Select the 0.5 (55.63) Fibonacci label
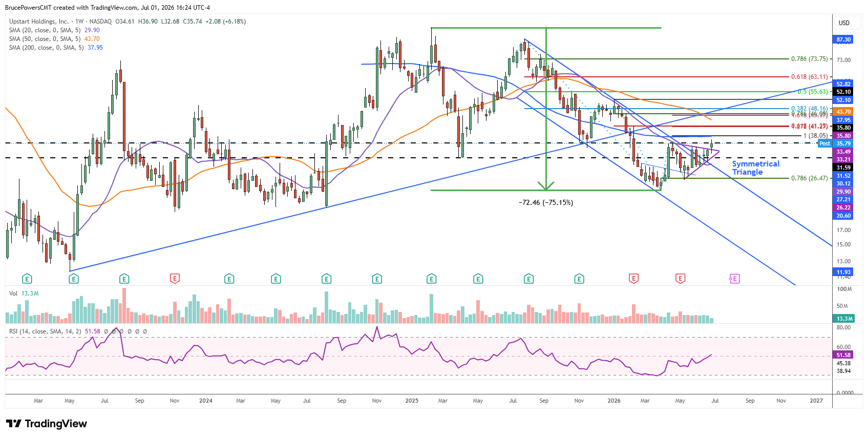Screen dimensions: 868x439 [x=813, y=92]
